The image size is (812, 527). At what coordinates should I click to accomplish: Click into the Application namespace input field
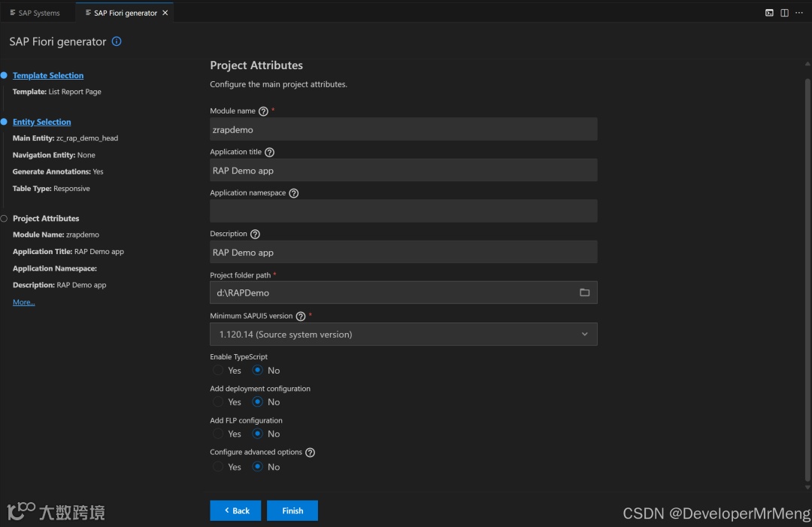tap(403, 211)
